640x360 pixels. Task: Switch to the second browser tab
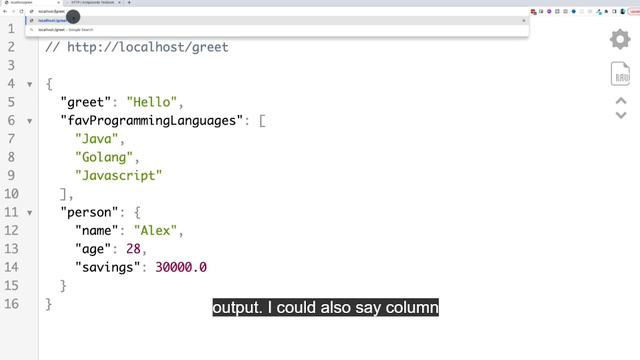click(x=93, y=2)
